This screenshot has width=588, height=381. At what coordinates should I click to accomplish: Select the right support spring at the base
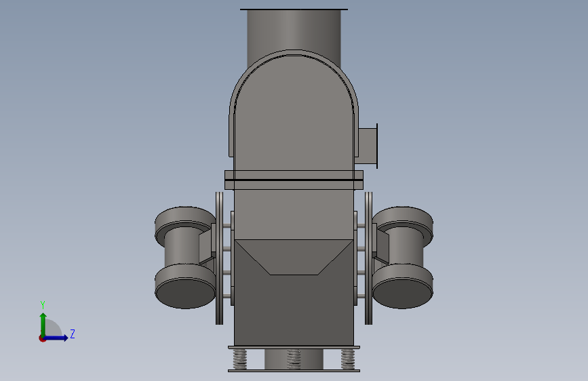[x=348, y=359]
